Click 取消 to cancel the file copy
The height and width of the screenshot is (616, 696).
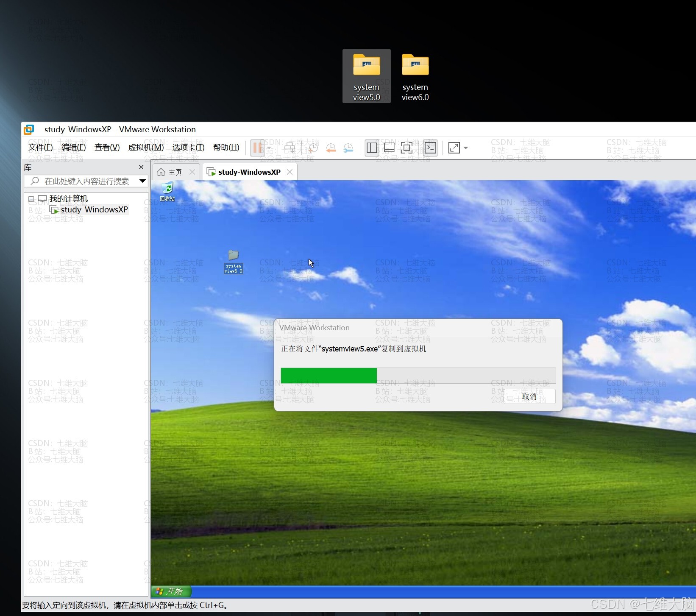pyautogui.click(x=529, y=397)
